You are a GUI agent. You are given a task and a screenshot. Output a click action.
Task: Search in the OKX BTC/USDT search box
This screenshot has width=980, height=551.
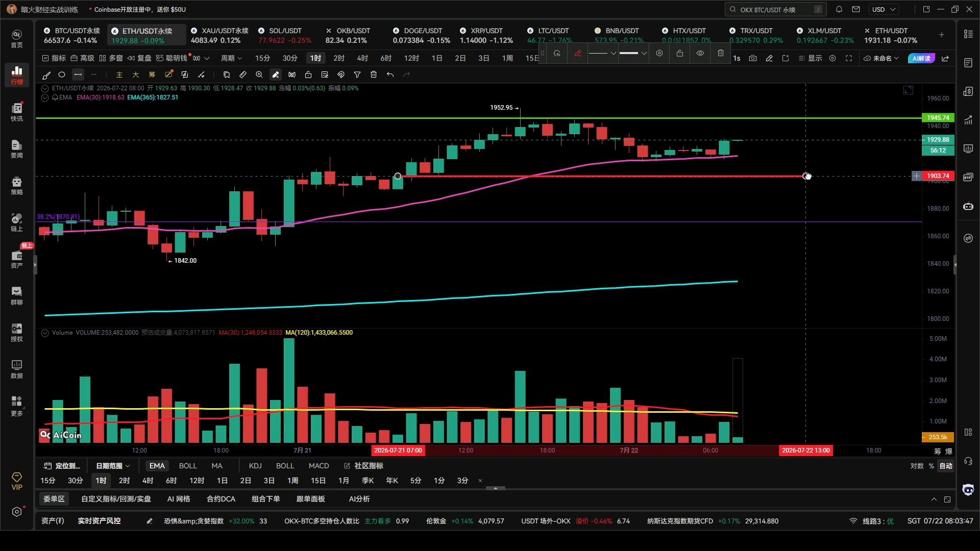click(775, 9)
